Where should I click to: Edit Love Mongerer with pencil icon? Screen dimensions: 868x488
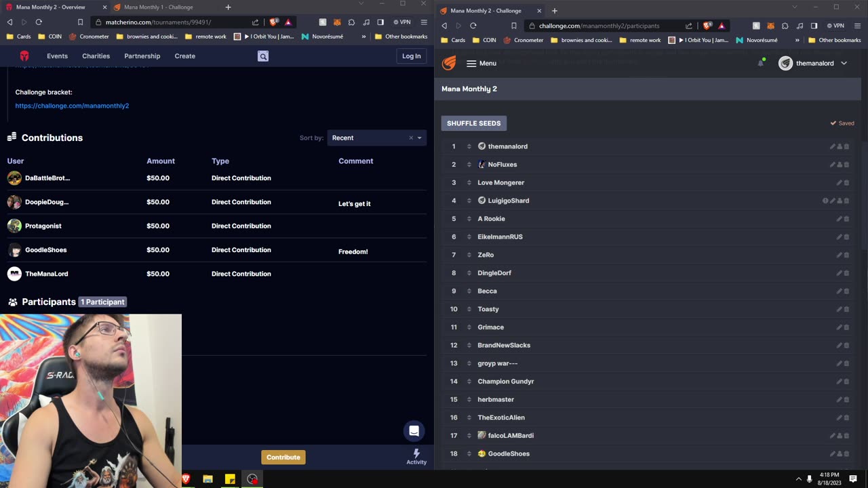[839, 183]
